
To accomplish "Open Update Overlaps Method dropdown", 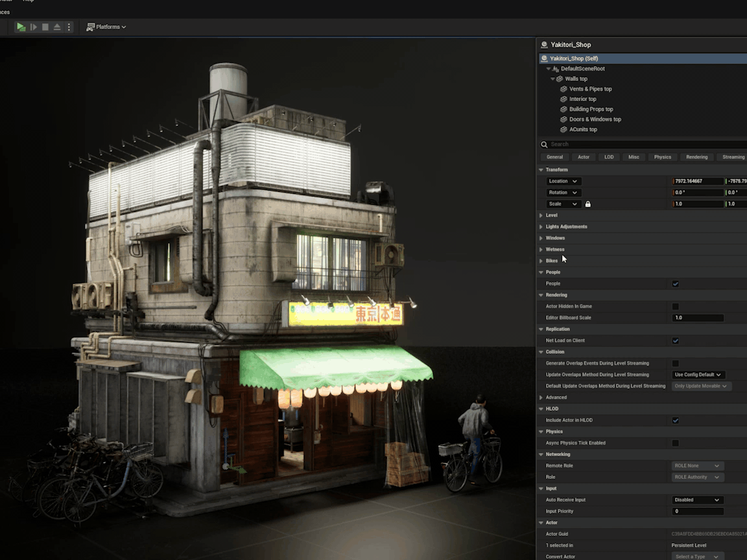I will tap(698, 375).
